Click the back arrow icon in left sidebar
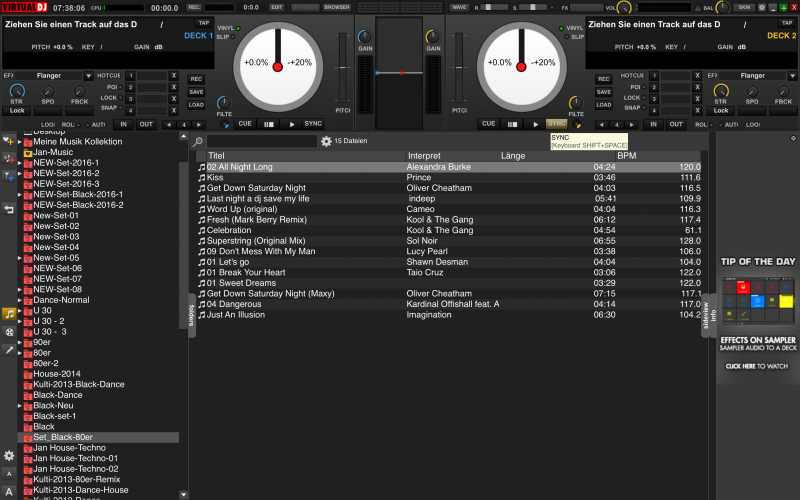Image resolution: width=800 pixels, height=500 pixels. tap(9, 209)
